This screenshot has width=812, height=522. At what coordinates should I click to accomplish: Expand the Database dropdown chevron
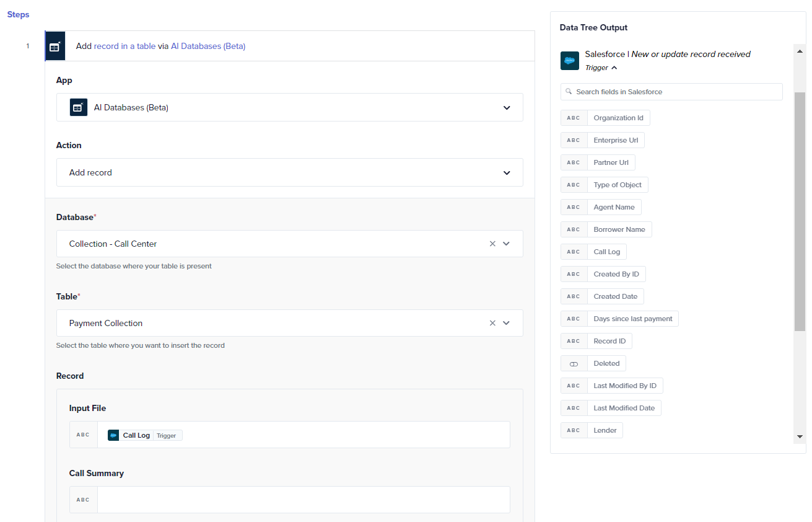coord(507,244)
